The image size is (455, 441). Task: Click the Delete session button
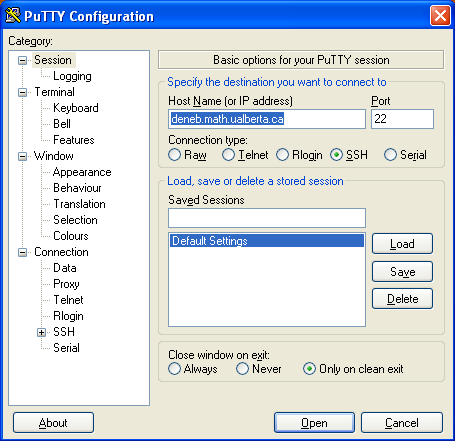click(x=402, y=299)
